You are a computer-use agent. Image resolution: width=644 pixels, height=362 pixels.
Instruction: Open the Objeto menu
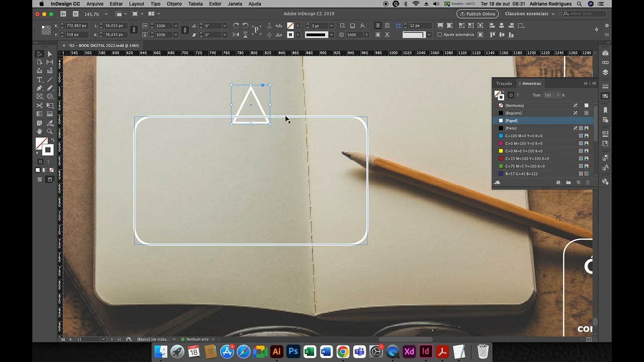174,4
